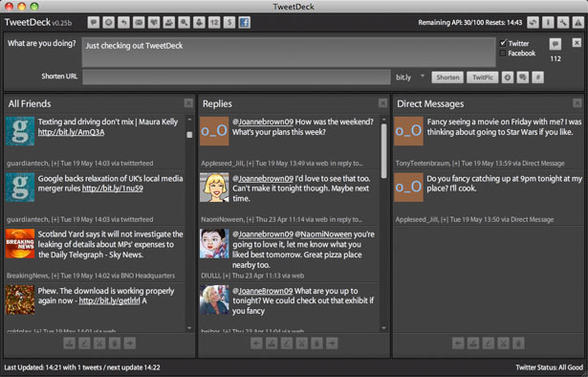Click the 12seconds toolbar icon

214,23
